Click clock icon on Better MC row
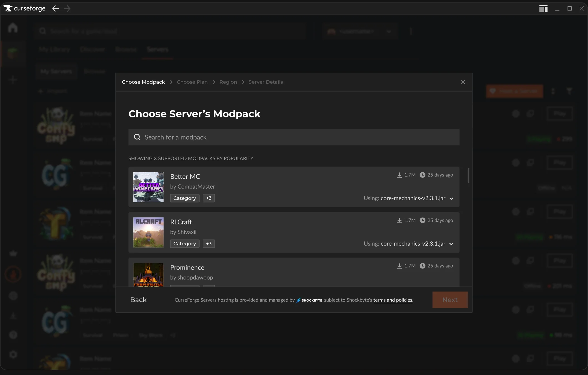Screen dimensions: 588x375 [422, 175]
